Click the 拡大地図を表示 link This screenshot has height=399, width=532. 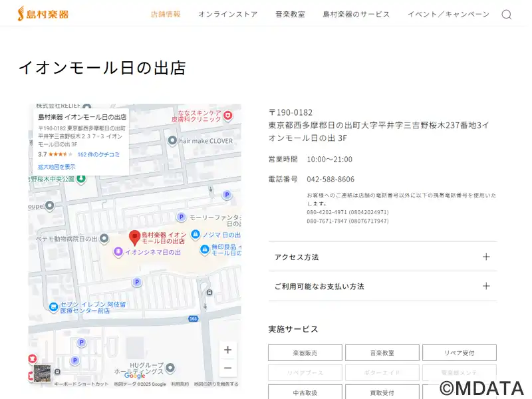(x=57, y=167)
